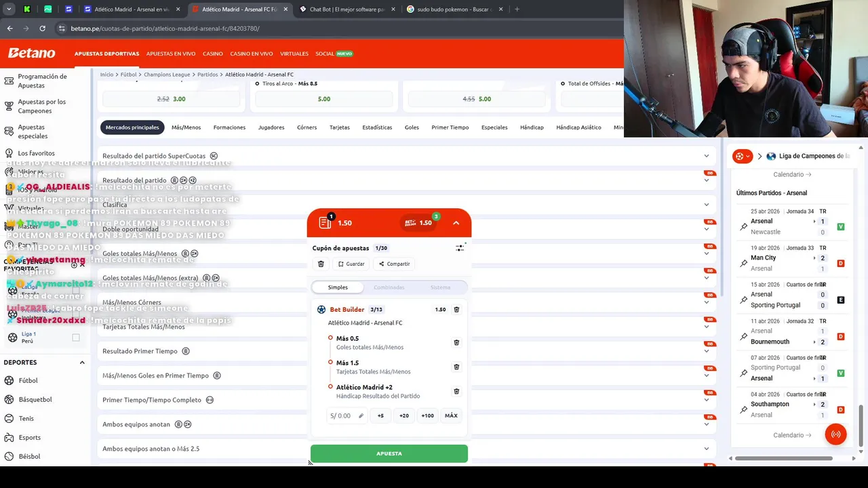Click the pencil edit icon in stake field
868x488 pixels.
361,416
